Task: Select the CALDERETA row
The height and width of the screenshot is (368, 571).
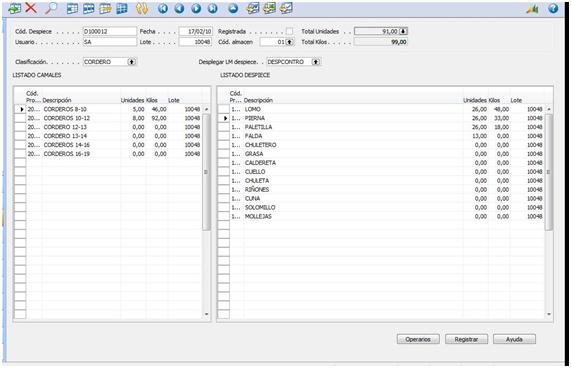Action: coord(381,163)
